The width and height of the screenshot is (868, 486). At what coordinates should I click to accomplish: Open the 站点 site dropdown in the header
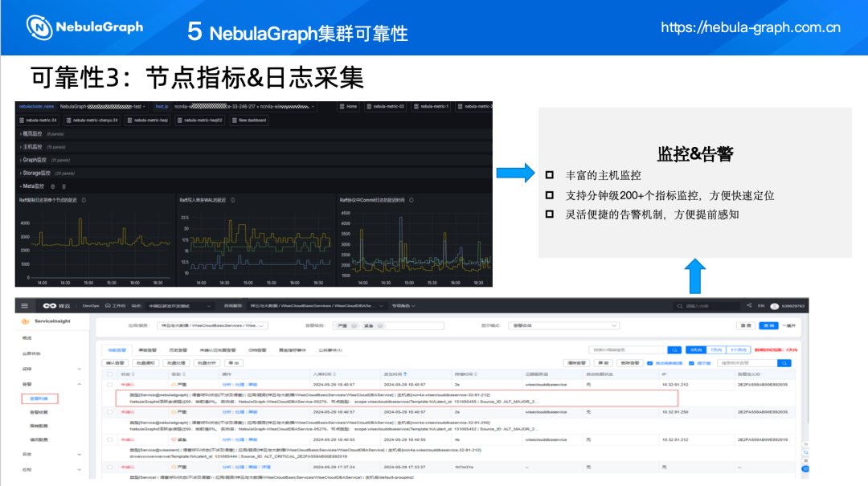(181, 306)
